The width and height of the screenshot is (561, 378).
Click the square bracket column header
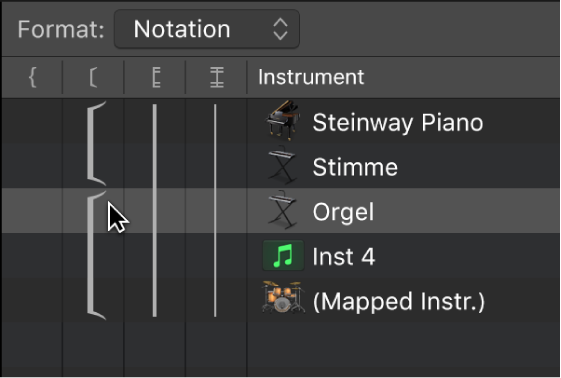[93, 77]
